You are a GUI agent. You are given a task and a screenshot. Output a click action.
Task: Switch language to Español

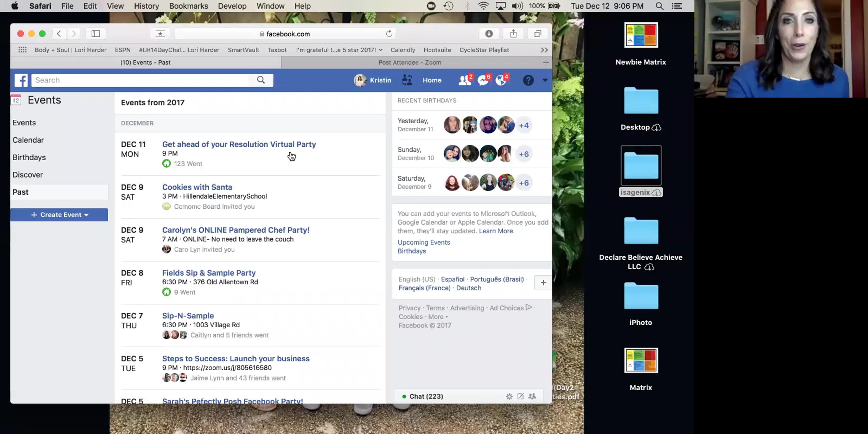tap(452, 279)
